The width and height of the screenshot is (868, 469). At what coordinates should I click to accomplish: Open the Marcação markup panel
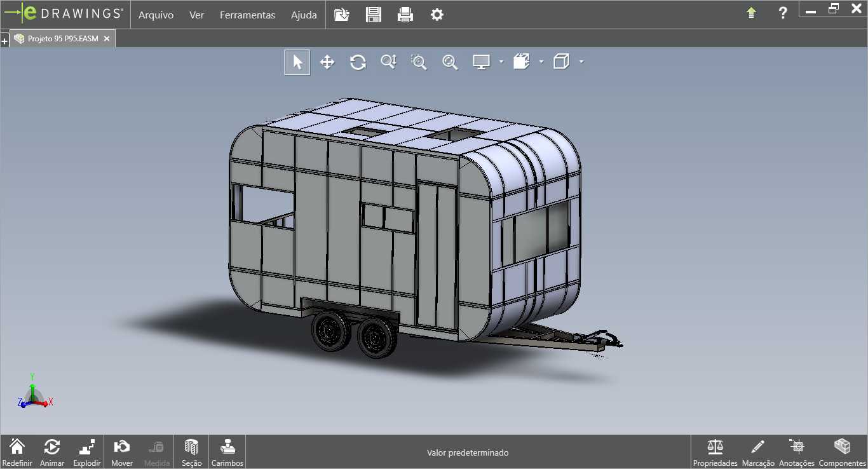[758, 452]
